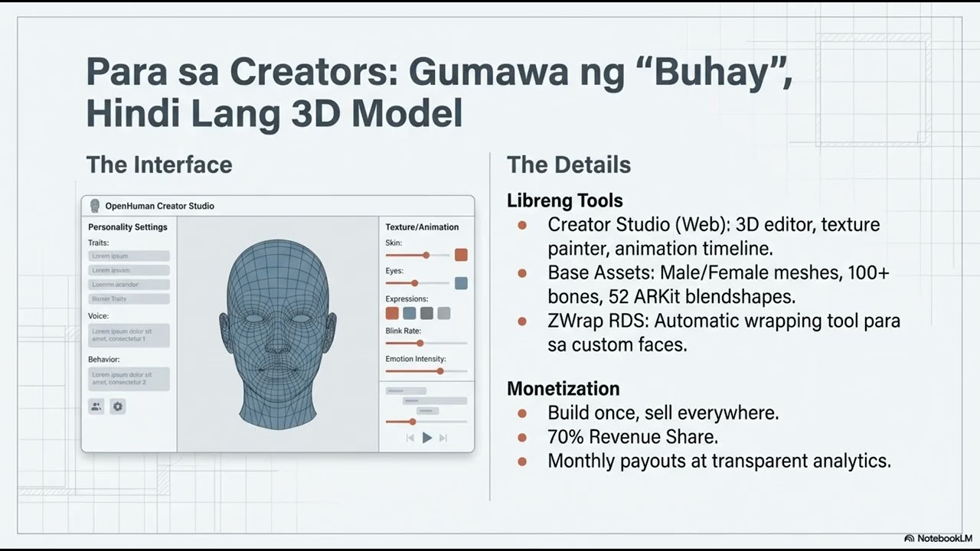The image size is (980, 551).
Task: Play the animation timeline
Action: coord(427,438)
